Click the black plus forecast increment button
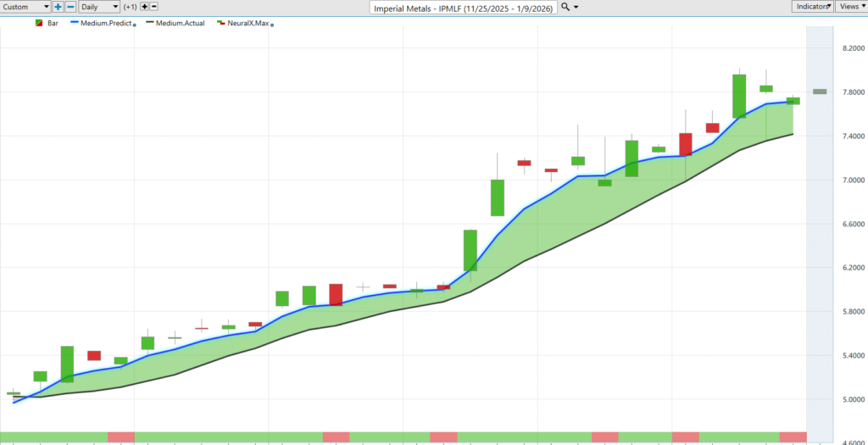Image resolution: width=868 pixels, height=445 pixels. [145, 7]
